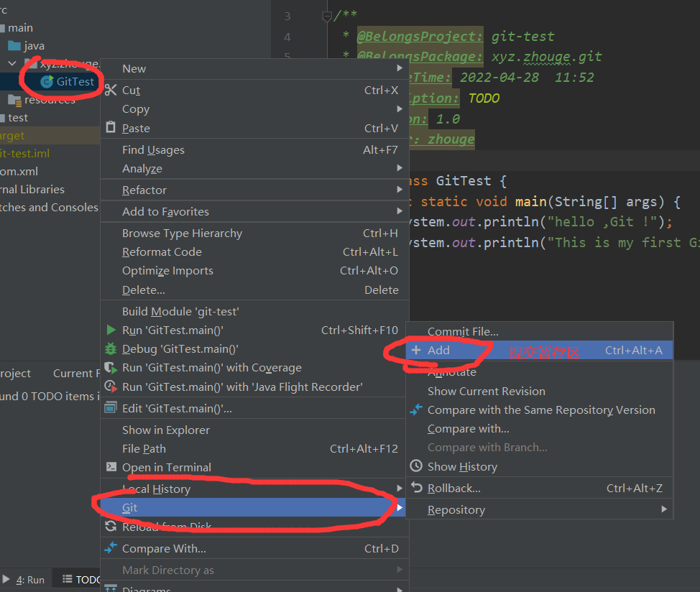Click the Open in Terminal icon
Viewport: 700px width, 592px height.
point(111,467)
